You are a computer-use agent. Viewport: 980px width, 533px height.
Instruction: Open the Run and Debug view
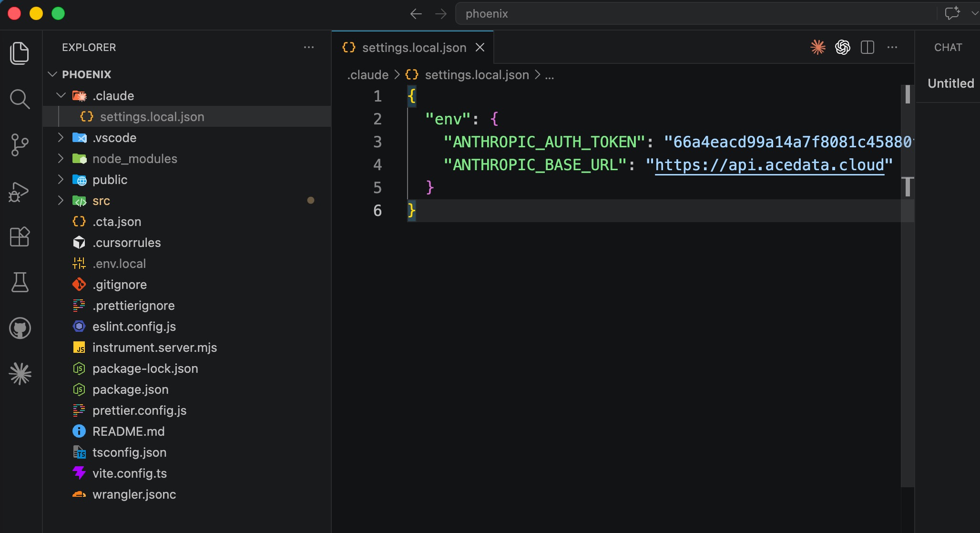tap(20, 191)
